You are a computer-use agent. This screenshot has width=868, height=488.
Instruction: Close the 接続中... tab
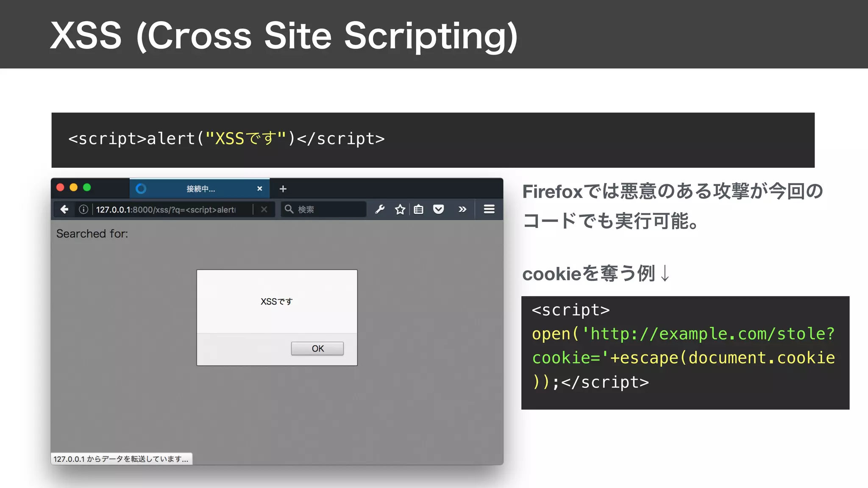tap(260, 189)
